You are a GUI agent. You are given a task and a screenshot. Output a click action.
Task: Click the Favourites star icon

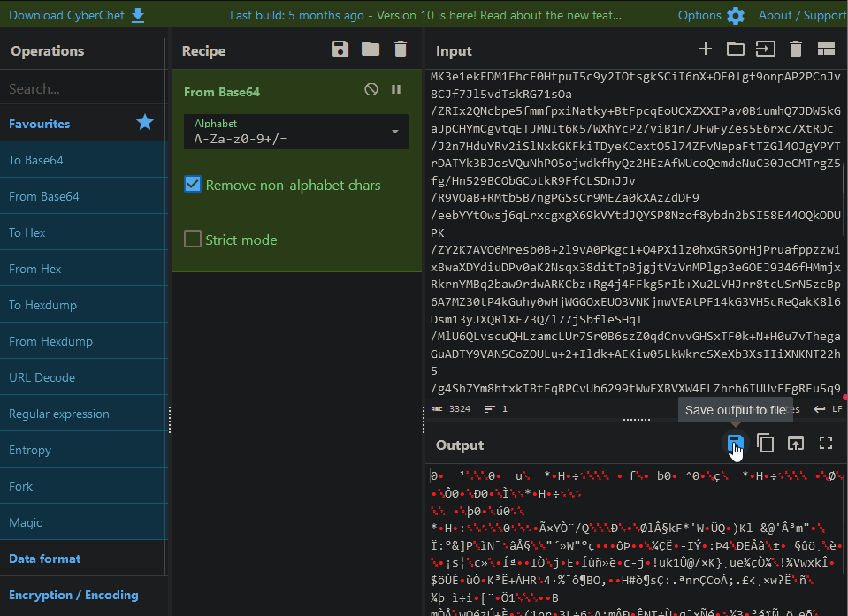click(x=145, y=123)
